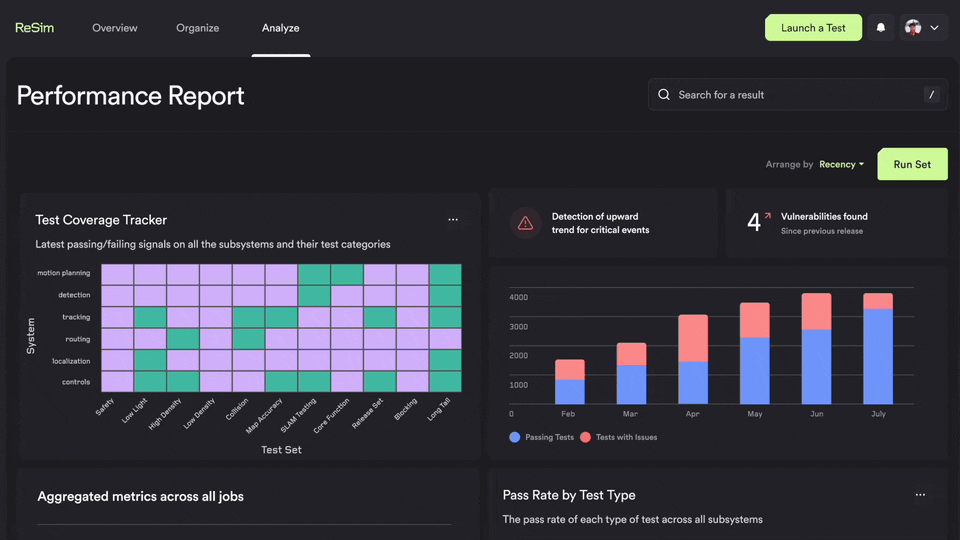This screenshot has height=540, width=960.
Task: Open Pass Rate by Test Type options menu
Action: (x=920, y=495)
